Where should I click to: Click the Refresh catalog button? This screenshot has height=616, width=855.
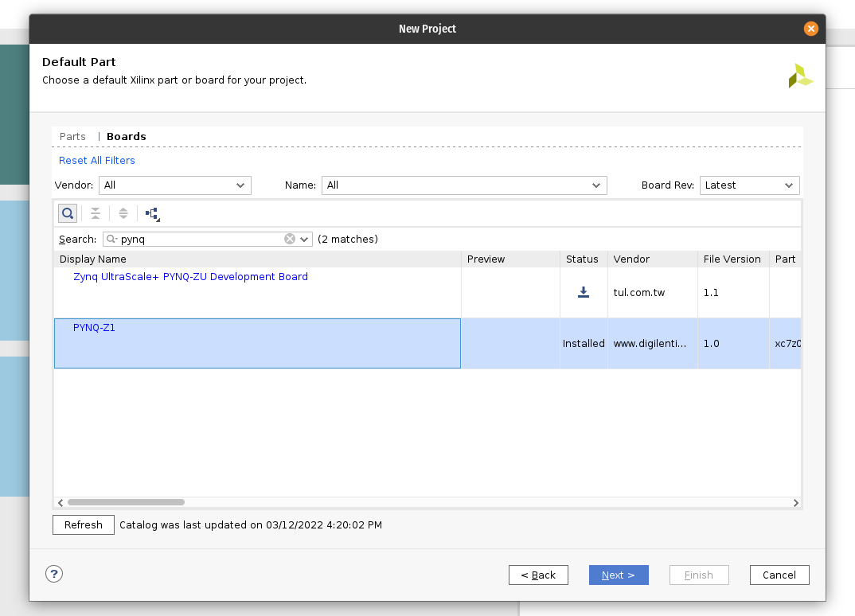[x=84, y=525]
